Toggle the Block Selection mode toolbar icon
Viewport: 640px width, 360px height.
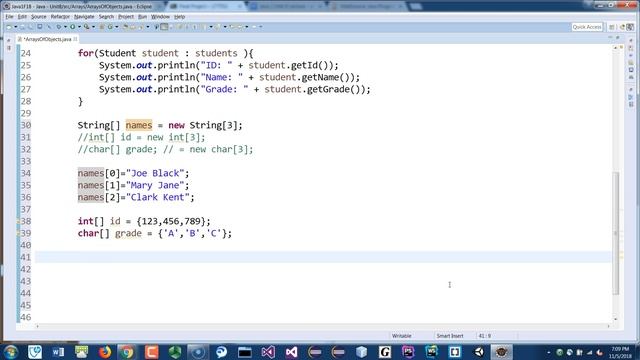click(x=164, y=27)
